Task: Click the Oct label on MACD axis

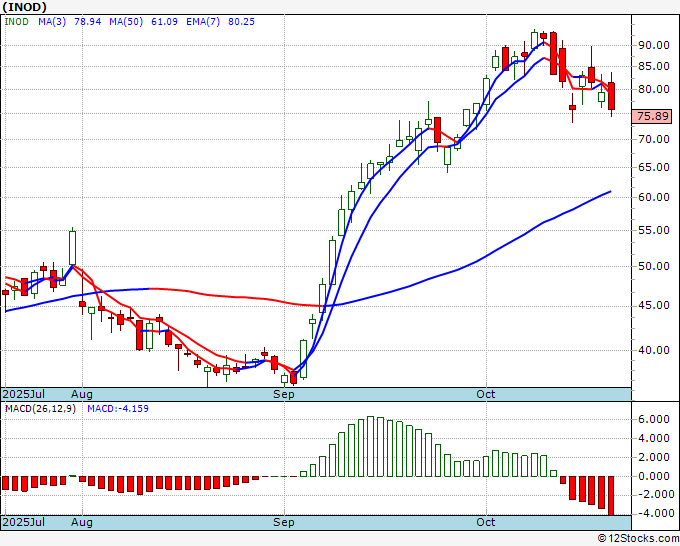Action: pyautogui.click(x=486, y=522)
